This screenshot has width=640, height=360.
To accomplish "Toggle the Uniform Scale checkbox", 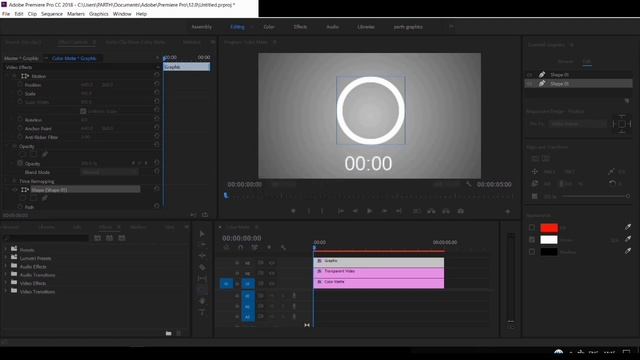I will click(x=83, y=111).
